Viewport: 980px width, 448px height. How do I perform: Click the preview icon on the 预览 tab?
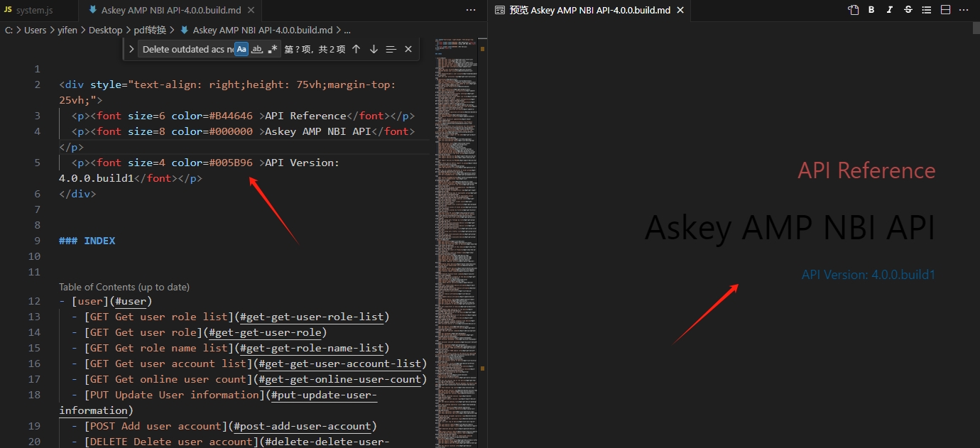[x=499, y=10]
